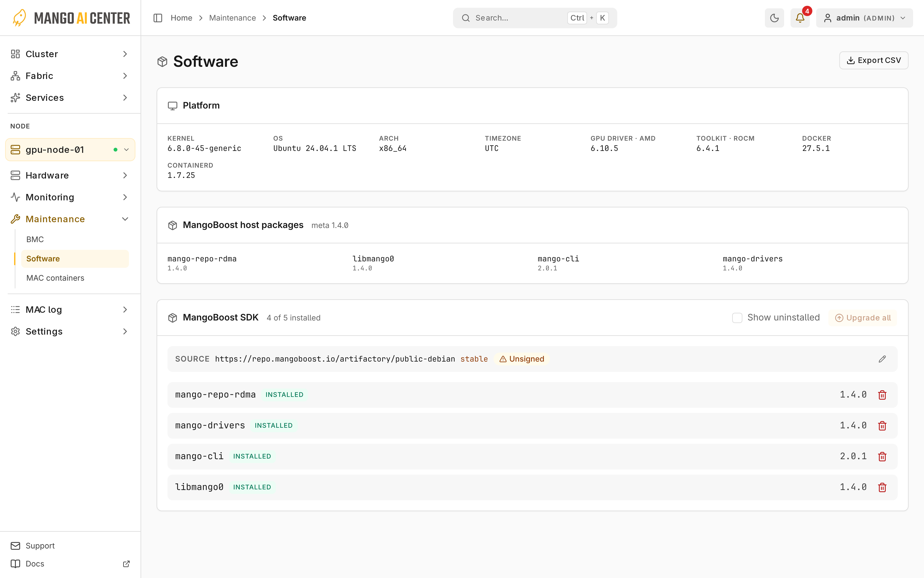The width and height of the screenshot is (924, 578).
Task: Select Software in Maintenance submenu
Action: 75,259
